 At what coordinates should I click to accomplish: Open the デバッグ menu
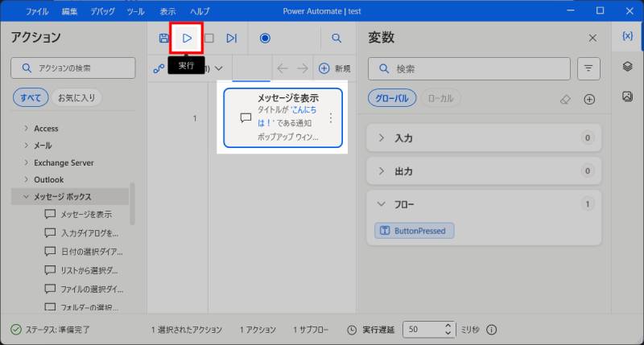tap(103, 11)
